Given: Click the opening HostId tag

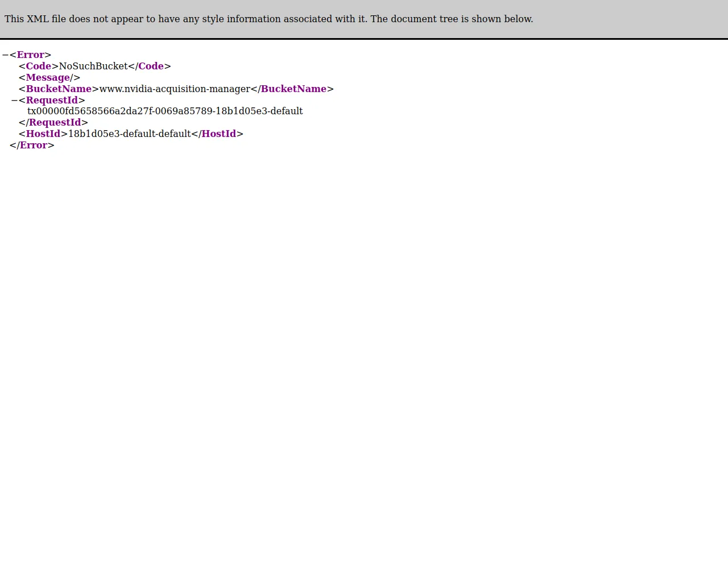Looking at the screenshot, I should point(43,134).
